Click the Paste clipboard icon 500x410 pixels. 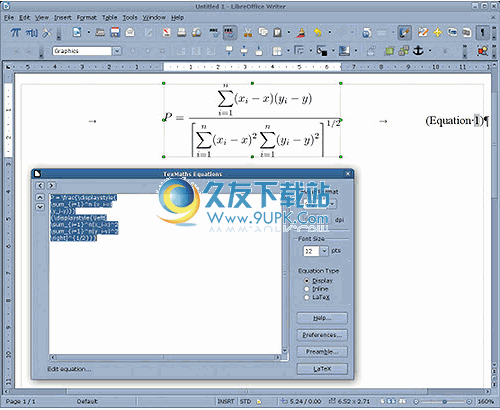pyautogui.click(x=277, y=32)
